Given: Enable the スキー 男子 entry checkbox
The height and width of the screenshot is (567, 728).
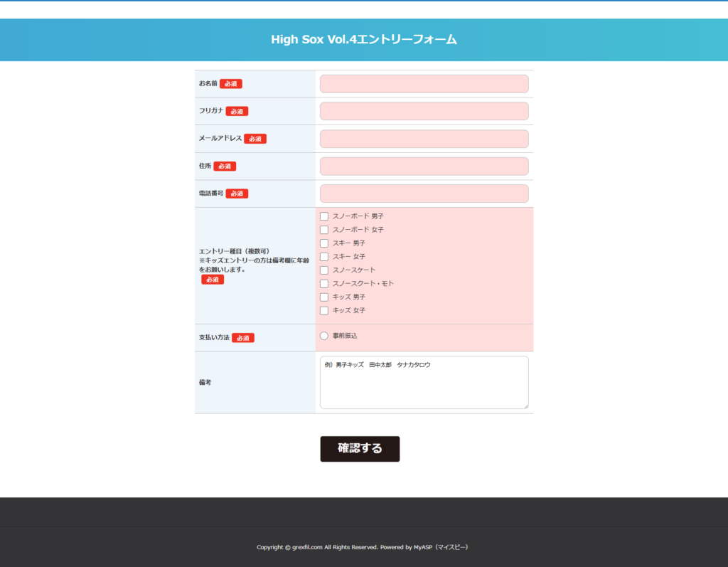Looking at the screenshot, I should (324, 243).
